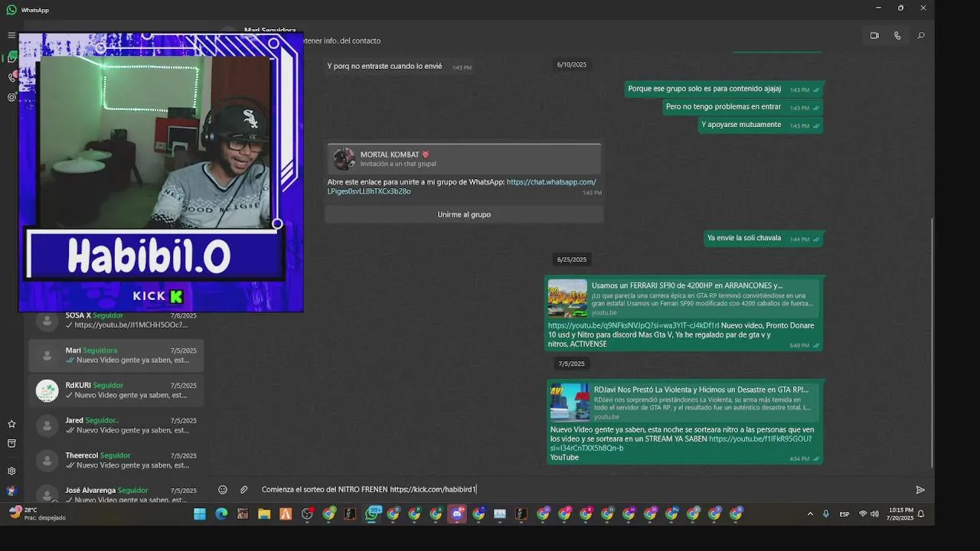The height and width of the screenshot is (551, 980).
Task: Open youtu.be/q9NFksNVJpQ link
Action: pyautogui.click(x=633, y=325)
